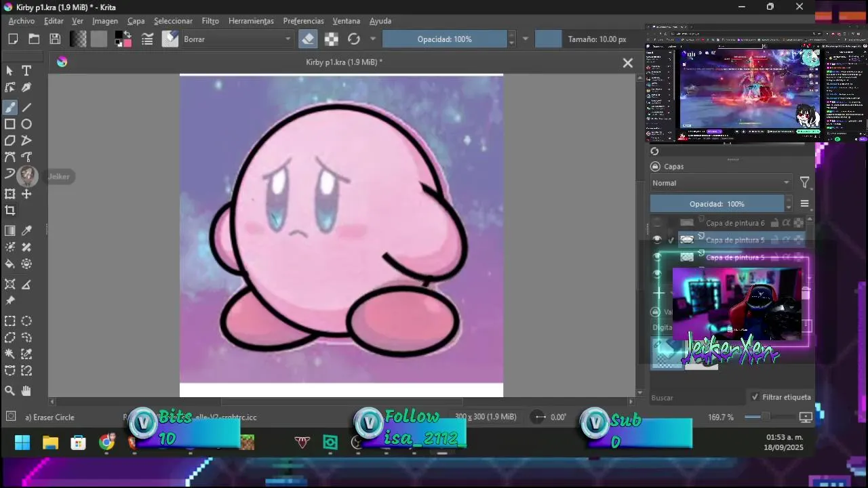Select the Magnetic Selection tool
The height and width of the screenshot is (488, 868).
tap(26, 371)
